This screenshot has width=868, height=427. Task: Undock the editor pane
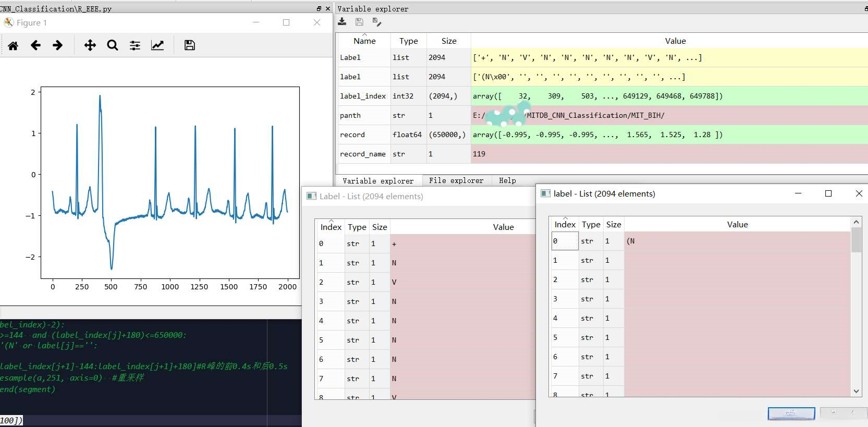(319, 8)
